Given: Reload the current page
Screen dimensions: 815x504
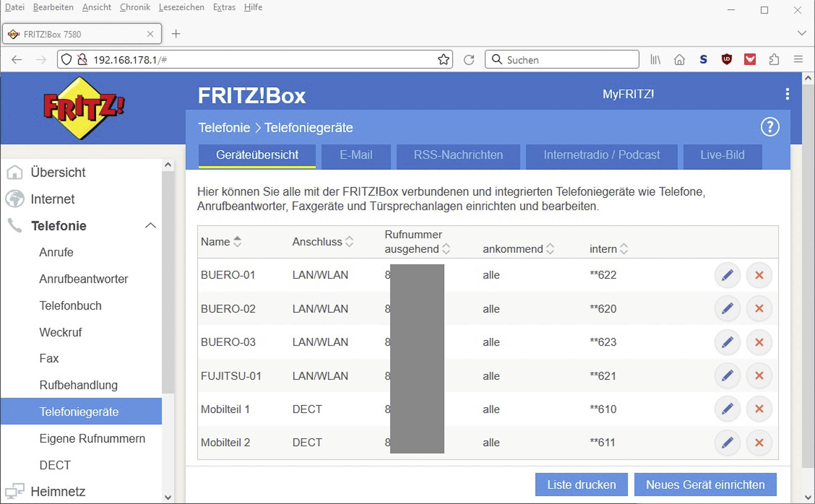Looking at the screenshot, I should point(469,60).
